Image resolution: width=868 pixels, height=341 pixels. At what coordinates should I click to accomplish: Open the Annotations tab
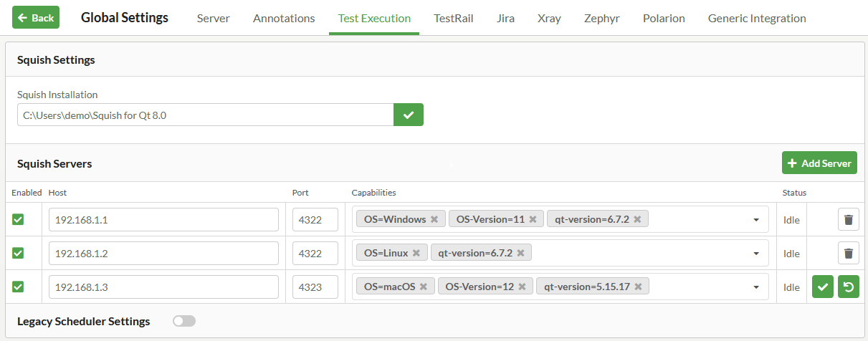(x=284, y=18)
